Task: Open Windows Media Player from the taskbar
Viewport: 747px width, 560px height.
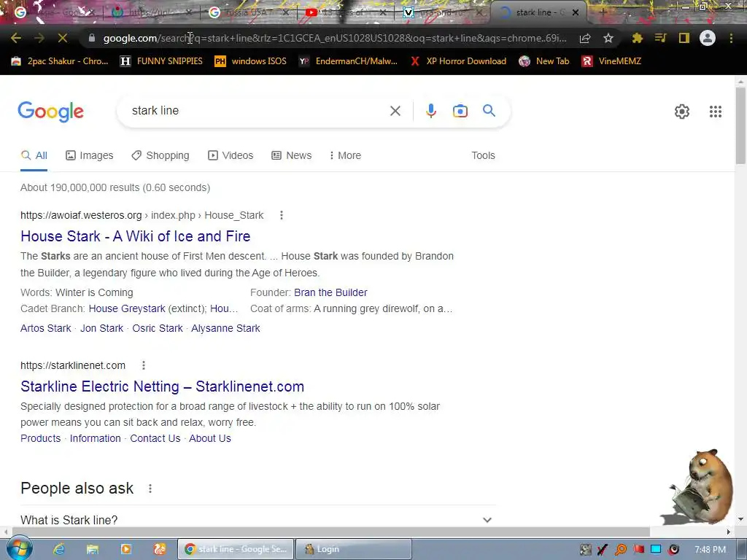Action: 126,549
